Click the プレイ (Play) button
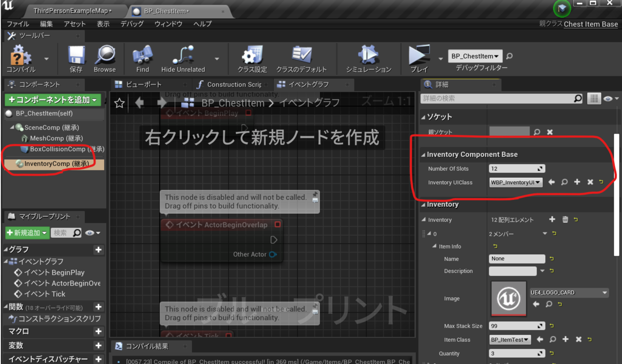The image size is (622, 364). [419, 56]
